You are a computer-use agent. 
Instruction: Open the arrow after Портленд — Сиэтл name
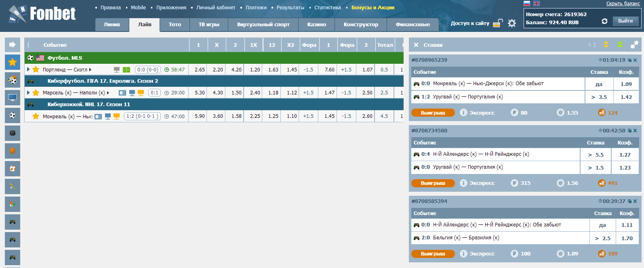[90, 70]
